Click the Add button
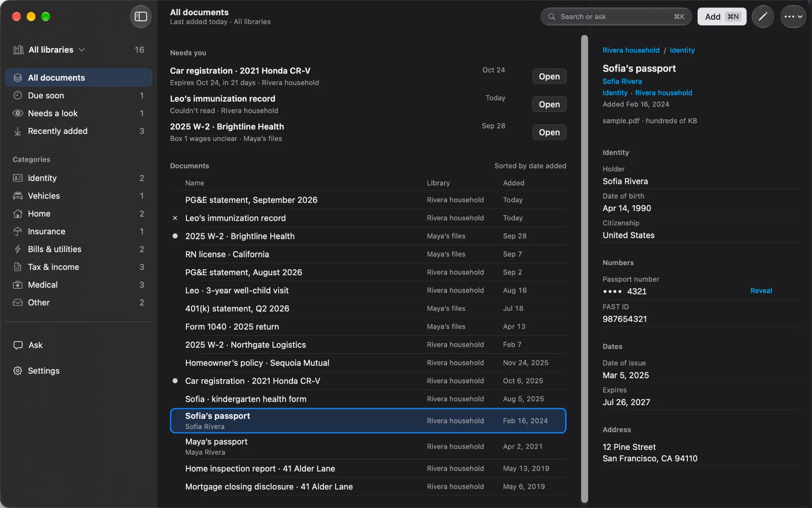The image size is (812, 508). click(x=722, y=17)
